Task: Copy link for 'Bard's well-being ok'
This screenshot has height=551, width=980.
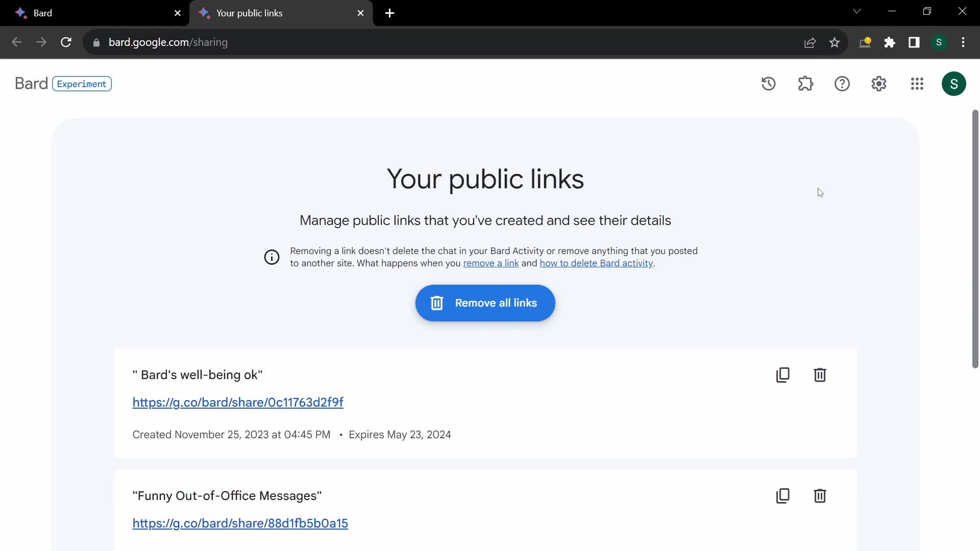Action: 782,375
